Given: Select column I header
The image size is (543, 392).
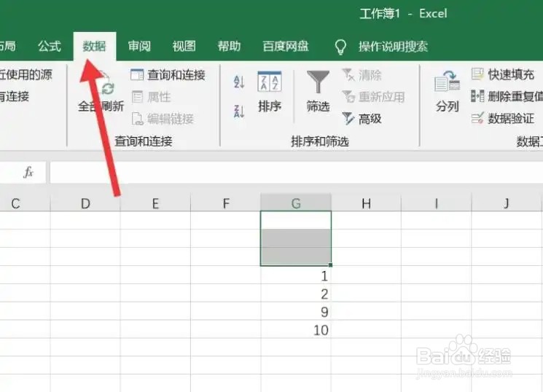Looking at the screenshot, I should click(437, 203).
